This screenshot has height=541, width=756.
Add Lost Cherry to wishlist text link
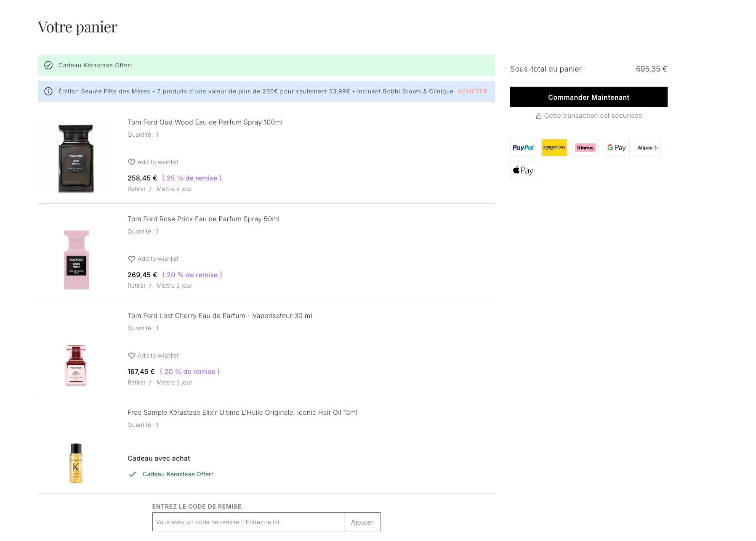point(158,355)
